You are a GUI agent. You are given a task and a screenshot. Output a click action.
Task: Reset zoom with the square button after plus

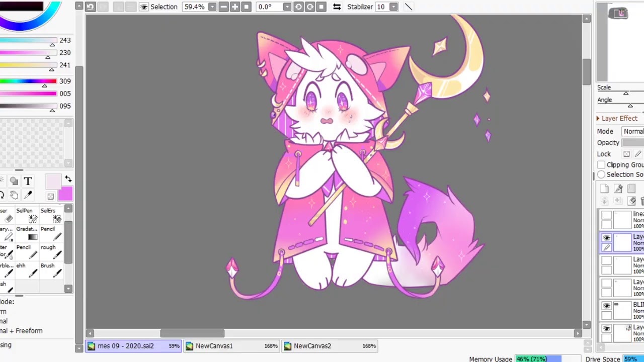246,7
